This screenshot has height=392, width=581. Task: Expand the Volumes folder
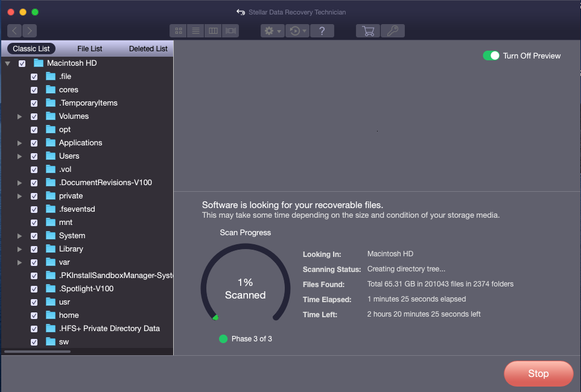20,117
